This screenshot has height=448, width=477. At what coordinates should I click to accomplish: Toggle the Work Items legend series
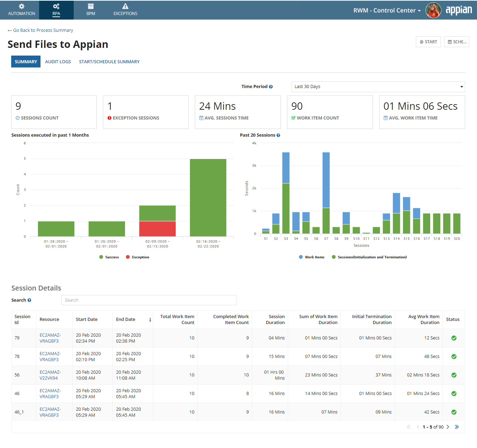tap(311, 257)
